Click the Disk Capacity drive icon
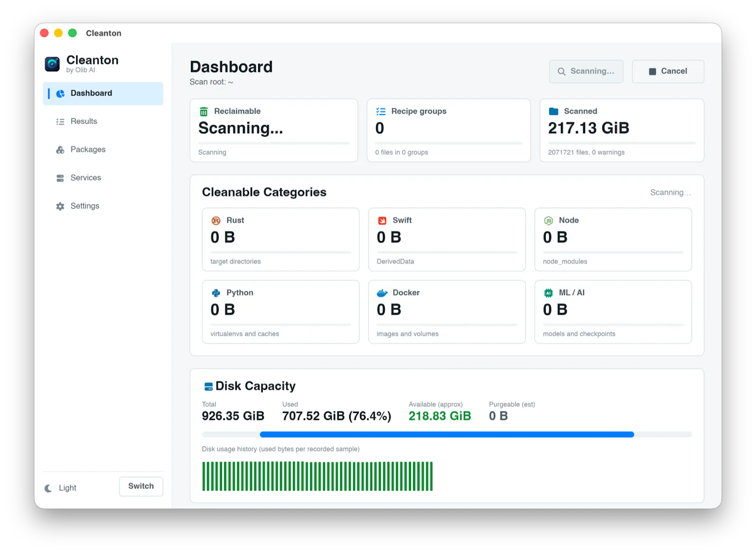This screenshot has width=756, height=554. [x=208, y=387]
